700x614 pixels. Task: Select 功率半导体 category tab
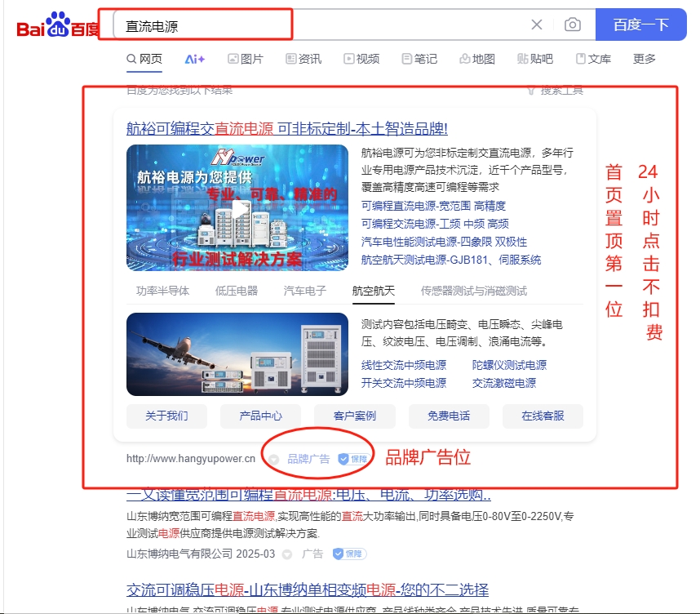click(162, 291)
